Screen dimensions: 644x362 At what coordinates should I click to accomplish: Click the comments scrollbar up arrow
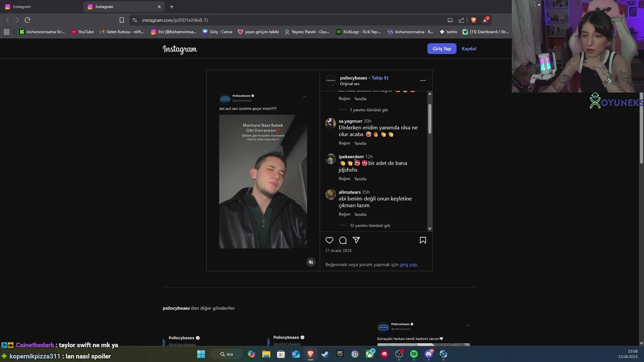(x=430, y=94)
